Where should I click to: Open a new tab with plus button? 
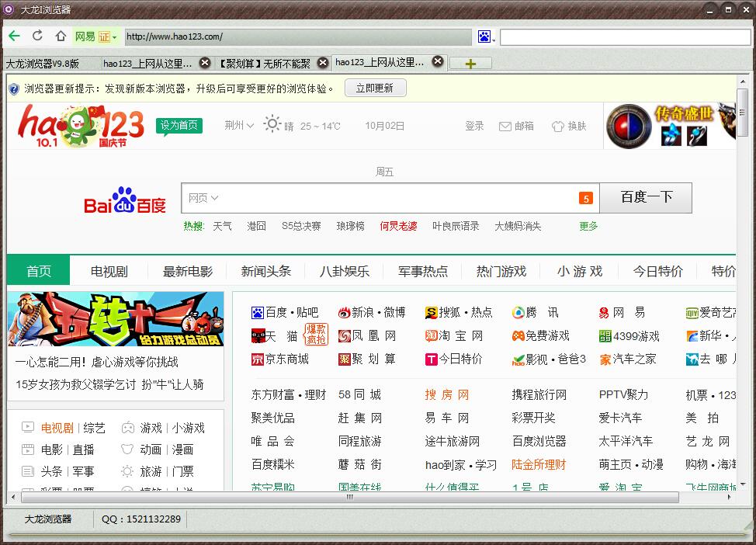click(x=470, y=63)
